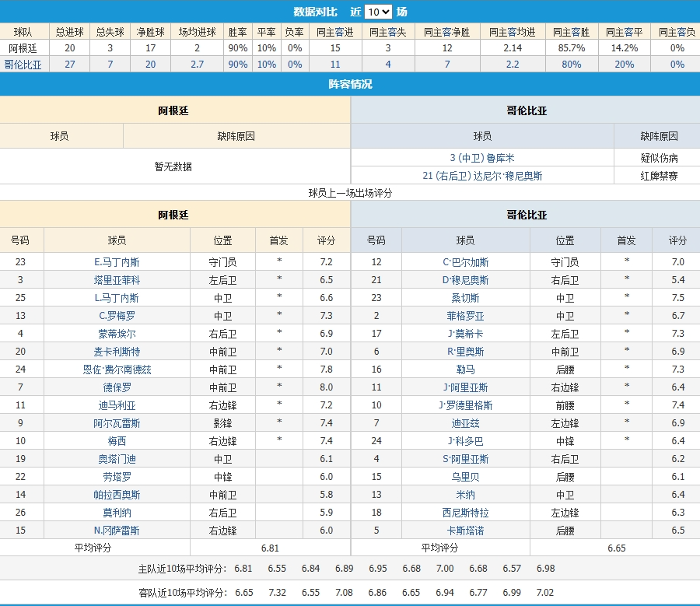Click Colombia goalkeeper C·巴尔加斯 link
Image resolution: width=700 pixels, height=606 pixels.
tap(465, 262)
